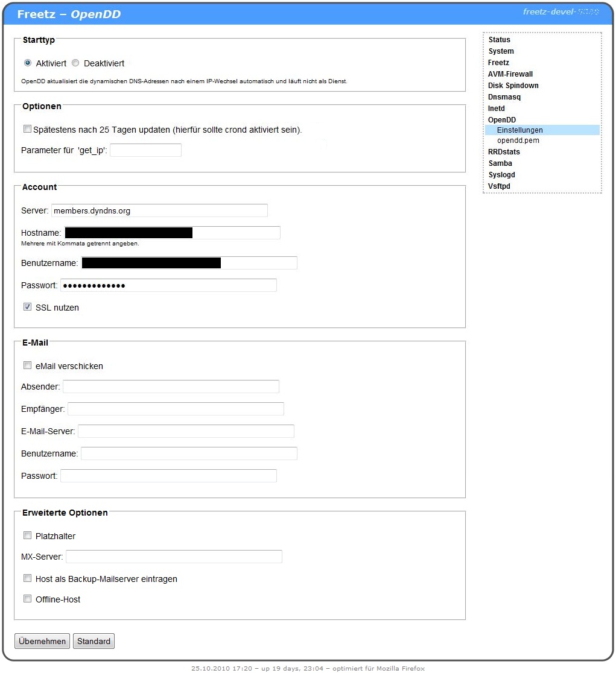The image size is (616, 673).
Task: Click the MX-Server text field
Action: tap(174, 557)
